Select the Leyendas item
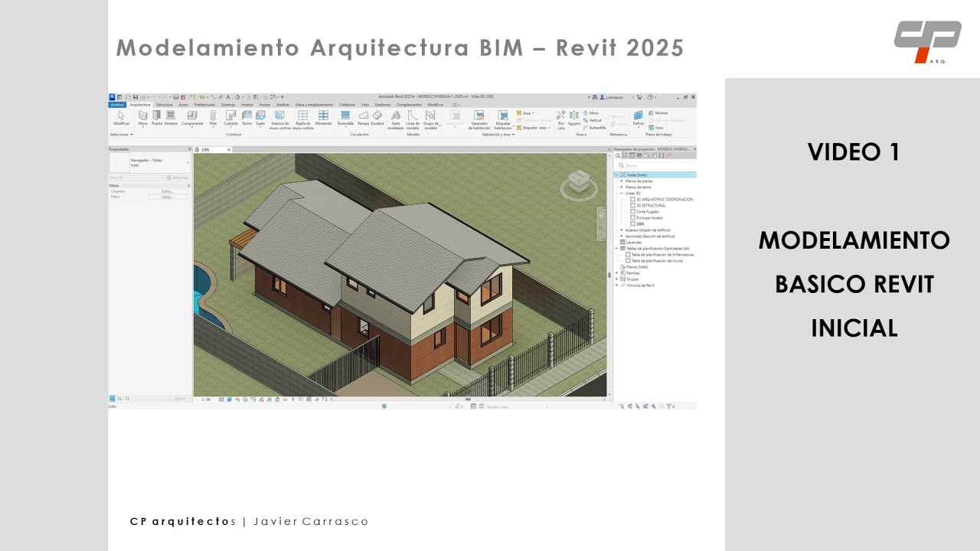 coord(634,242)
